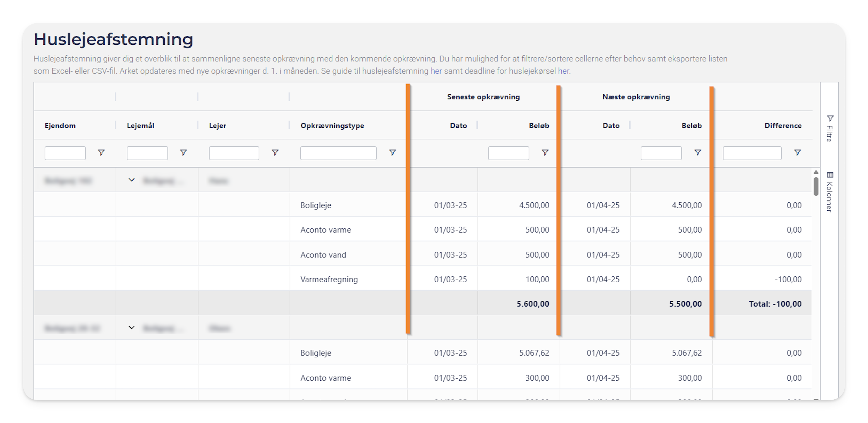This screenshot has height=423, width=868.
Task: Sort by the Lejemål column header
Action: click(141, 125)
